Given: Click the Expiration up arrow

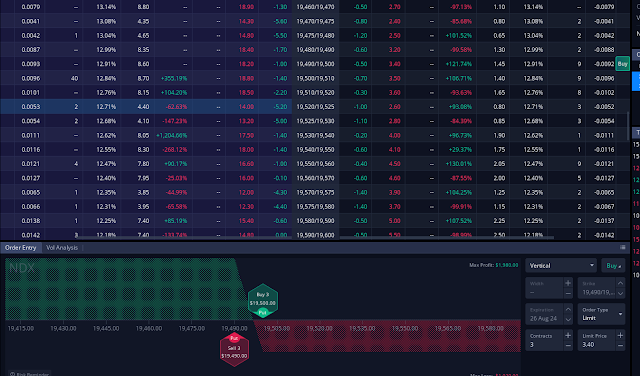Looking at the screenshot, I should coord(568,309).
